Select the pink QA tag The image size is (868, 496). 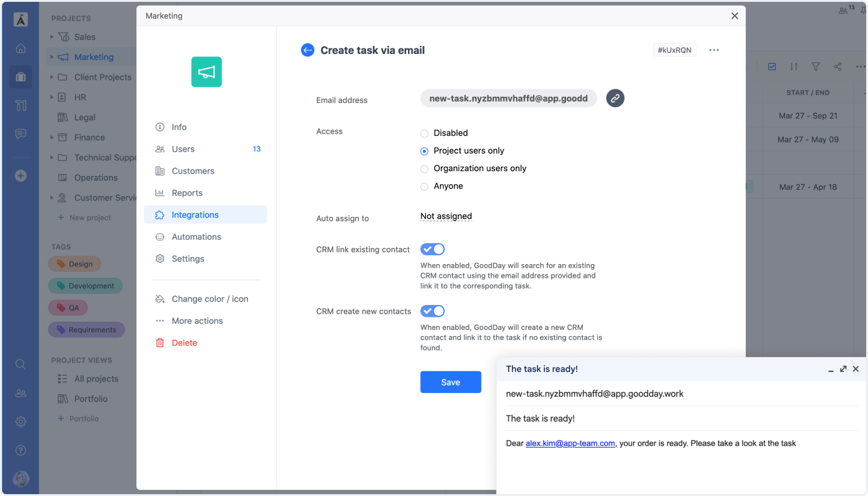pyautogui.click(x=68, y=308)
